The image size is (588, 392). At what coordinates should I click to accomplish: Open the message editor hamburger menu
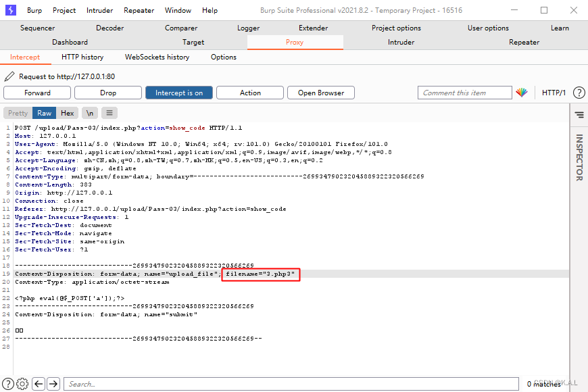pyautogui.click(x=109, y=113)
